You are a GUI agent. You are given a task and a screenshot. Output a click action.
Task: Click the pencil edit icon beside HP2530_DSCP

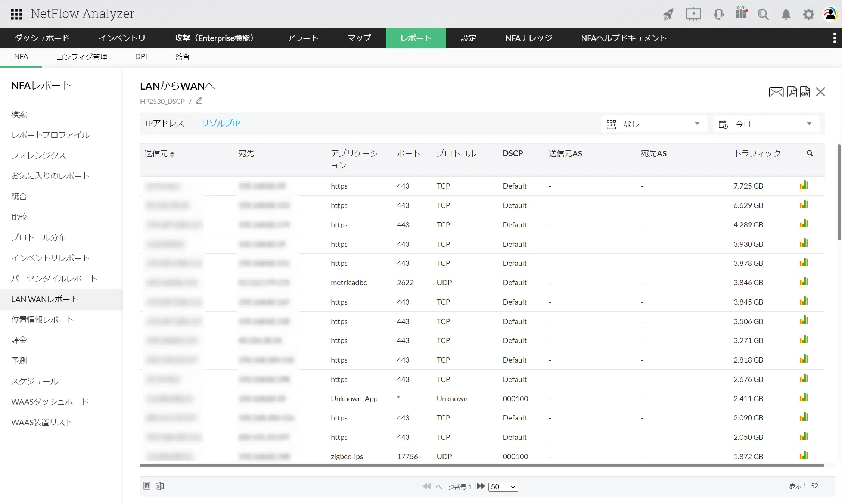pyautogui.click(x=199, y=101)
